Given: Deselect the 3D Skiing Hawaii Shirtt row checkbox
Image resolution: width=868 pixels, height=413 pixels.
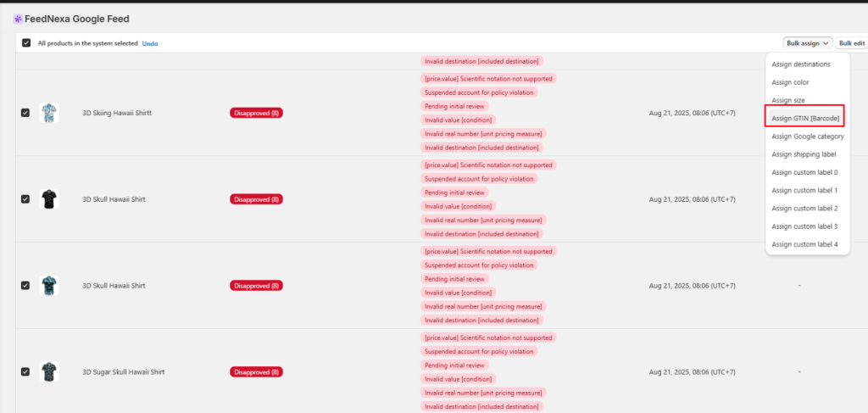Looking at the screenshot, I should click(x=25, y=113).
